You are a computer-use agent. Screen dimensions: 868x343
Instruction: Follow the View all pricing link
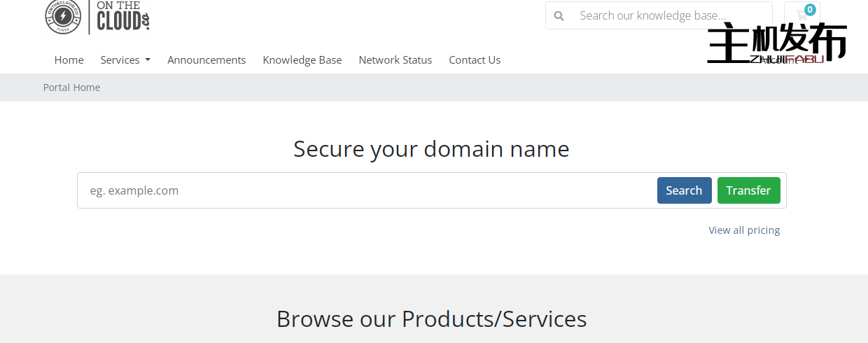point(744,230)
